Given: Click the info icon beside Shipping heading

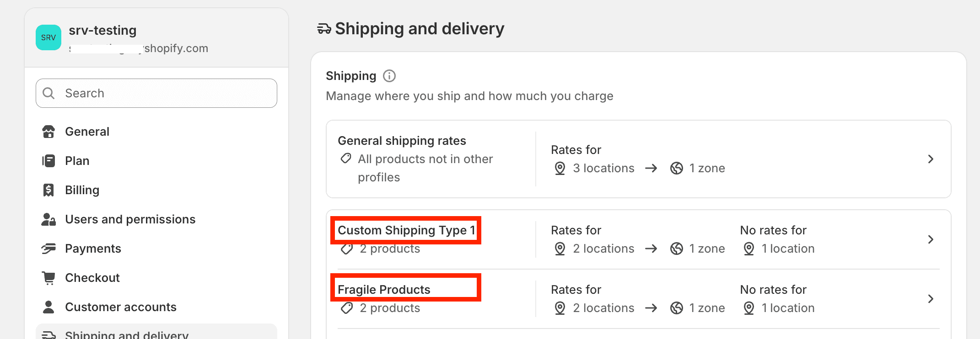Looking at the screenshot, I should (389, 76).
